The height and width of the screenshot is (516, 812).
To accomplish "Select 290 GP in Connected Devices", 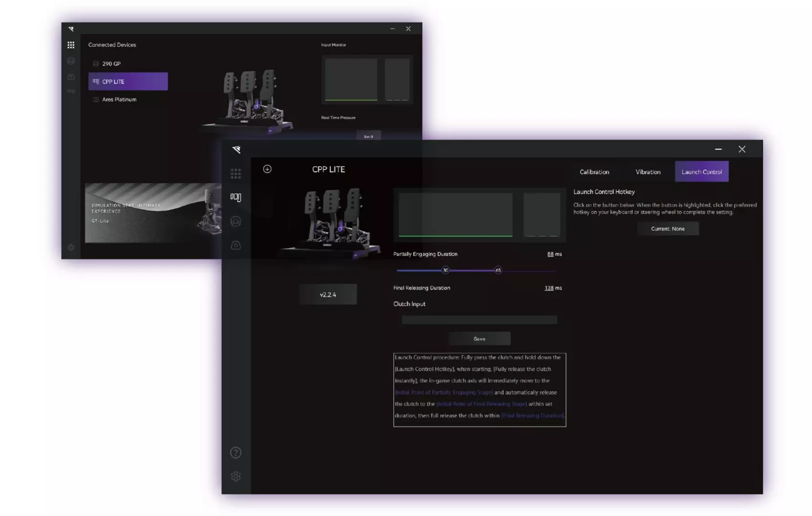I will tap(111, 64).
